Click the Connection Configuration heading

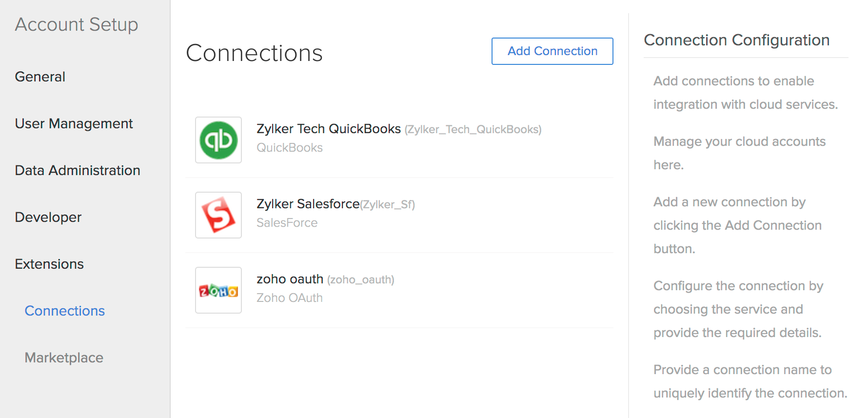click(737, 40)
